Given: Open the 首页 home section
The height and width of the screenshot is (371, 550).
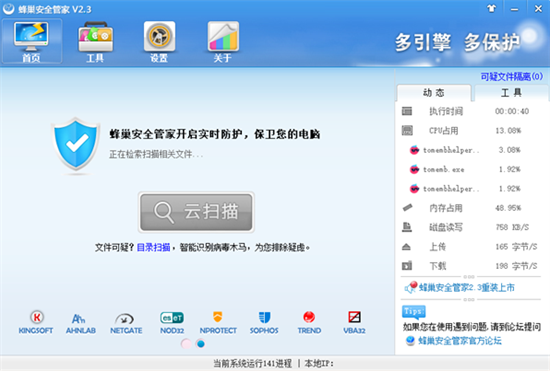Looking at the screenshot, I should tap(32, 41).
